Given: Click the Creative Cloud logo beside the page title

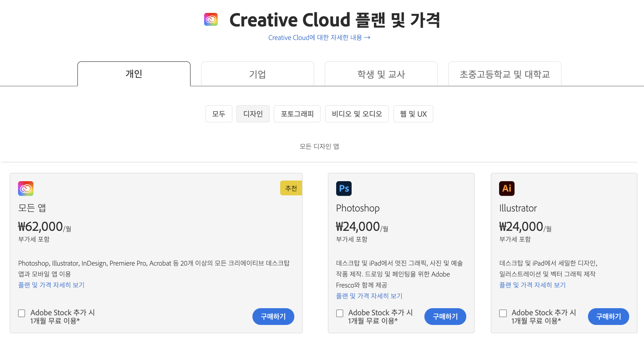Looking at the screenshot, I should 211,19.
